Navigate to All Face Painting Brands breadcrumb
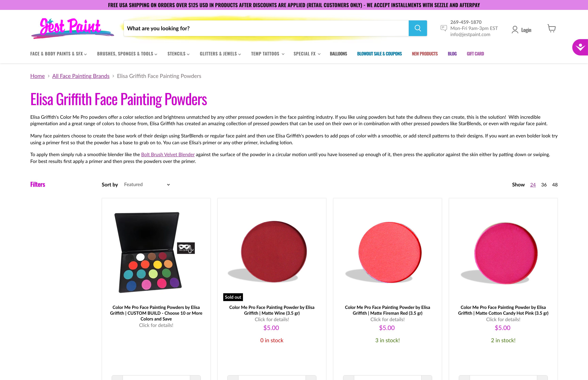This screenshot has width=588, height=380. coord(81,76)
